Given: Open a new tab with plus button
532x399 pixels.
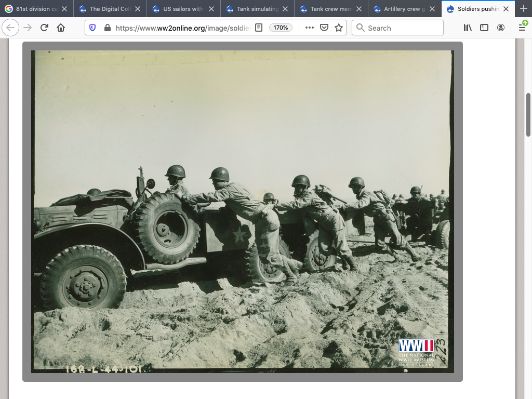Looking at the screenshot, I should pyautogui.click(x=523, y=9).
